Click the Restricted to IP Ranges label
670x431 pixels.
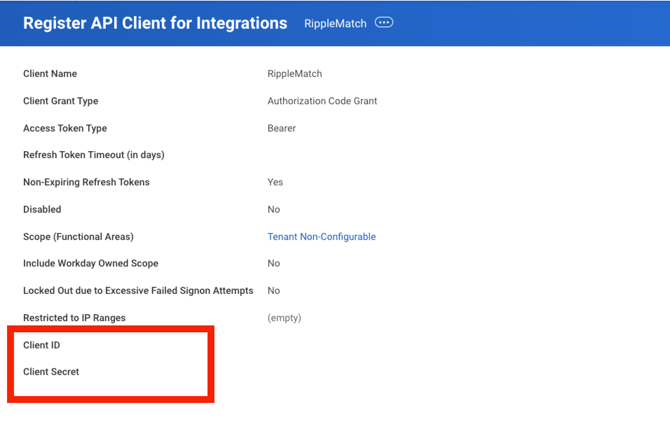74,318
